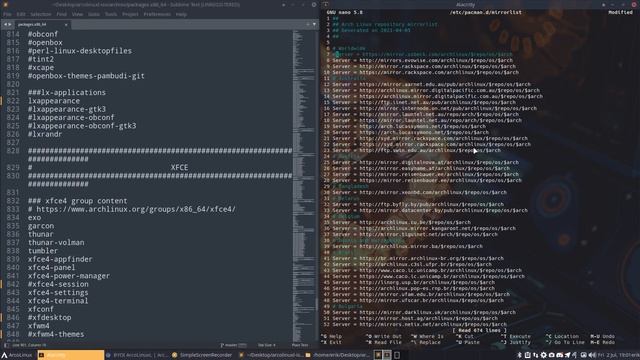Click the gear tray icon
640x360 pixels.
coord(543,355)
